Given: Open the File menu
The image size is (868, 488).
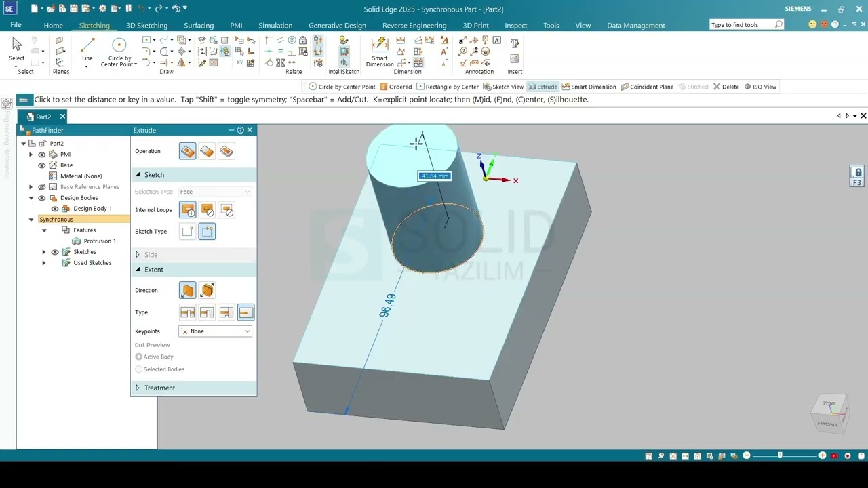Looking at the screenshot, I should click(16, 25).
